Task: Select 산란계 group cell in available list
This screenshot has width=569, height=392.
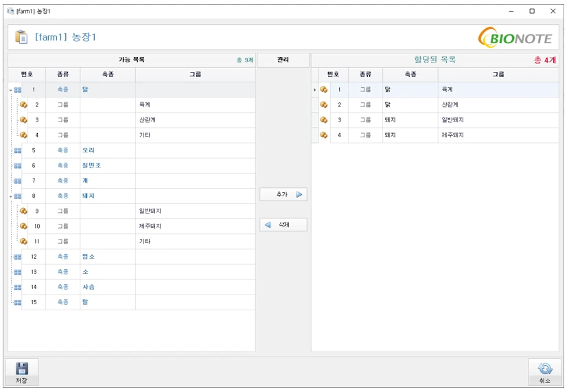Action: (195, 119)
